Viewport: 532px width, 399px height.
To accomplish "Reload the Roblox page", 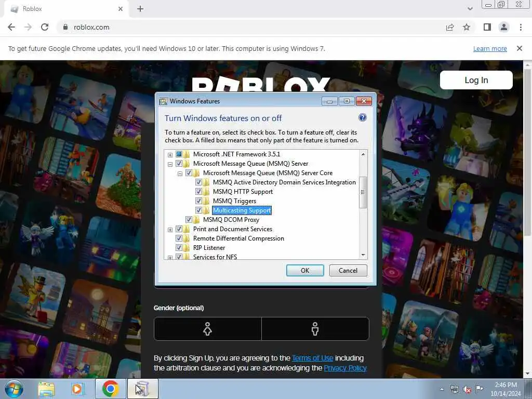I will pyautogui.click(x=45, y=27).
